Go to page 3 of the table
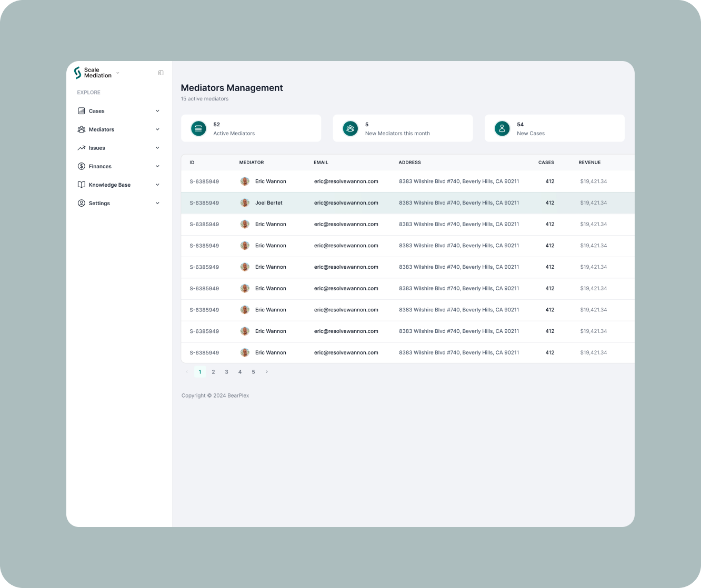The width and height of the screenshot is (701, 588). pos(226,372)
